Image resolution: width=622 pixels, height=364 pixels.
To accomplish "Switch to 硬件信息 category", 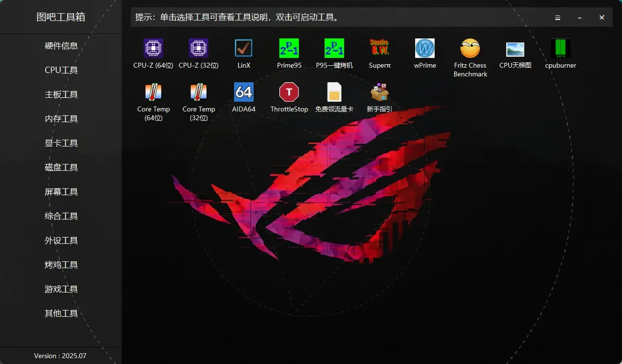I will [61, 46].
